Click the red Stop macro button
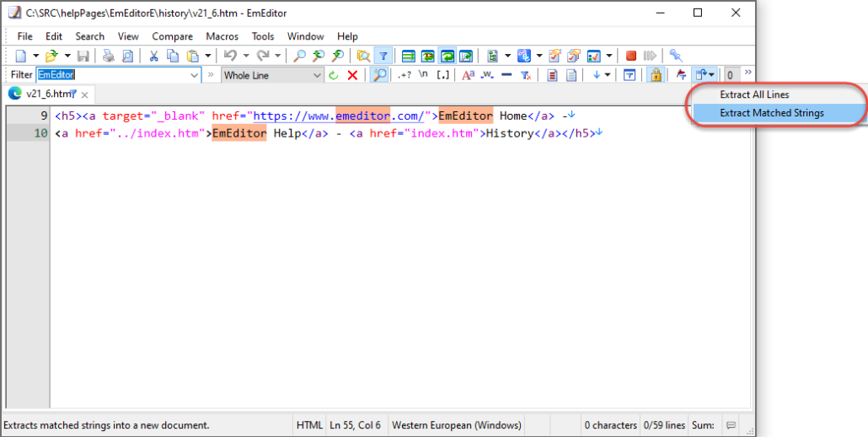868x437 pixels. tap(630, 56)
